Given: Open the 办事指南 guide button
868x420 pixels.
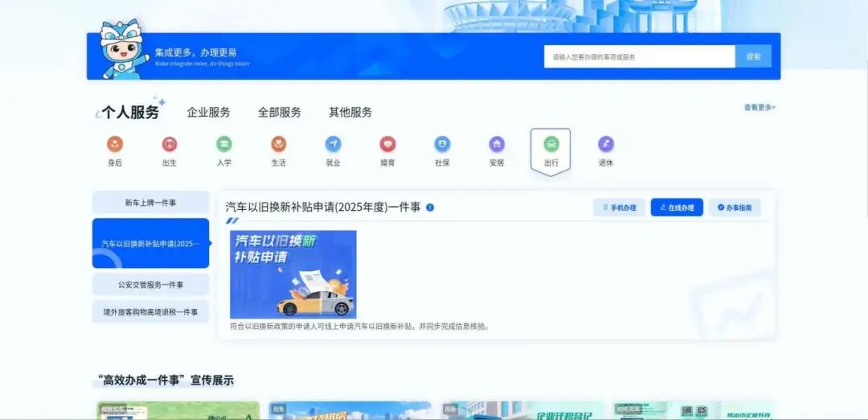Looking at the screenshot, I should pos(735,208).
